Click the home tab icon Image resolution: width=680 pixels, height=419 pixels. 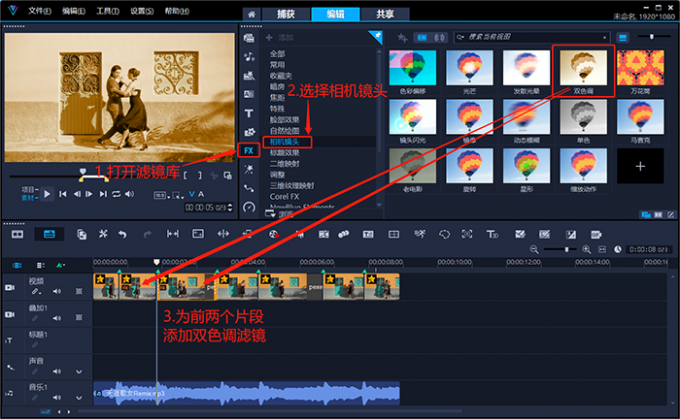pyautogui.click(x=250, y=13)
